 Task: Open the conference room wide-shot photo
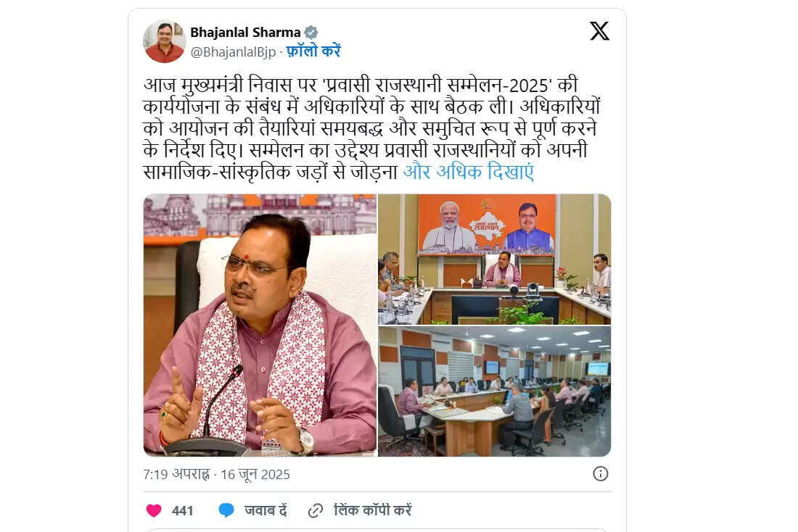[494, 391]
